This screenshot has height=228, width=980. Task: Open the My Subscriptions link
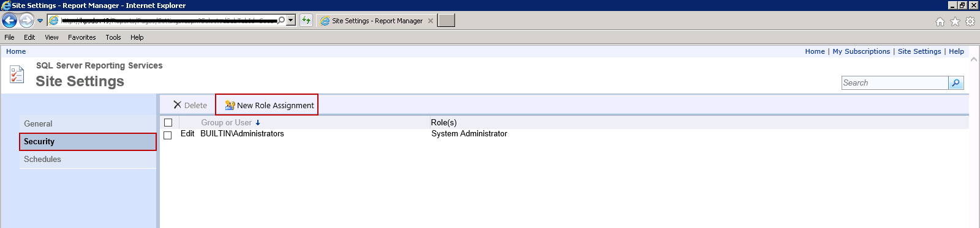point(861,51)
